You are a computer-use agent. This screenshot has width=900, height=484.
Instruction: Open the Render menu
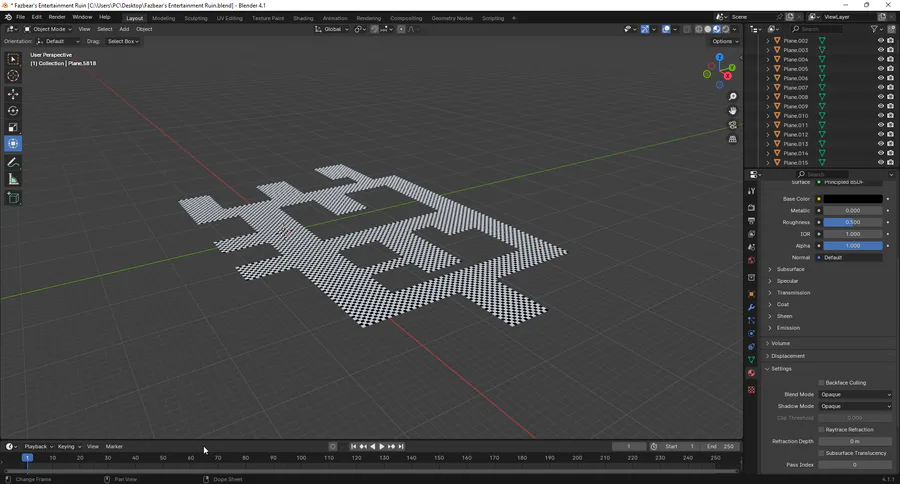click(57, 17)
